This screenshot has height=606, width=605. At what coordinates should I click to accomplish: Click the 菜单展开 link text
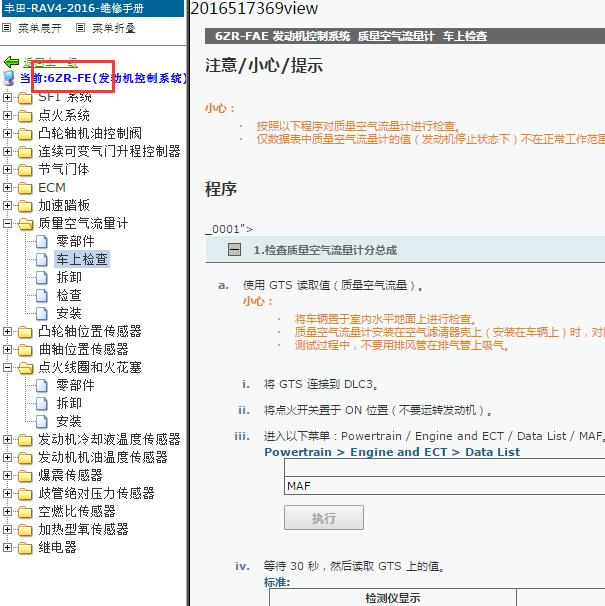[x=40, y=28]
